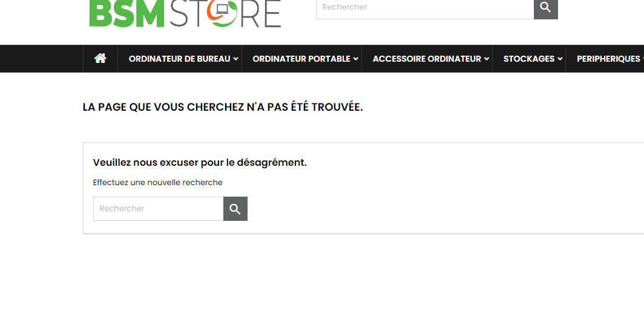Open the home page via house icon

click(100, 59)
